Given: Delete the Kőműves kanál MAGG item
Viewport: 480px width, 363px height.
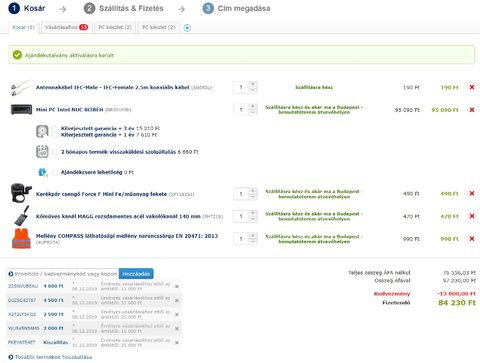Looking at the screenshot, I should coord(472,216).
